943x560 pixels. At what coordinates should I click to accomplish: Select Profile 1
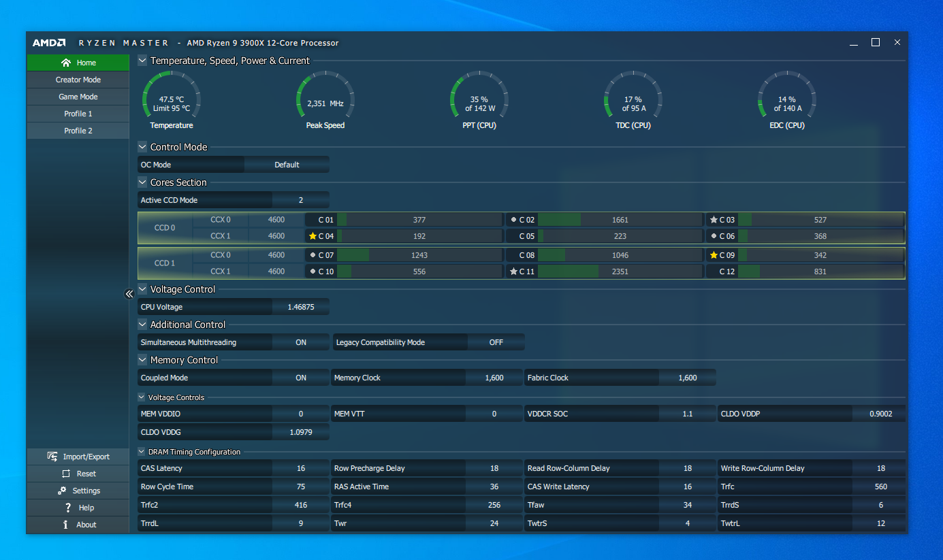[x=78, y=114]
